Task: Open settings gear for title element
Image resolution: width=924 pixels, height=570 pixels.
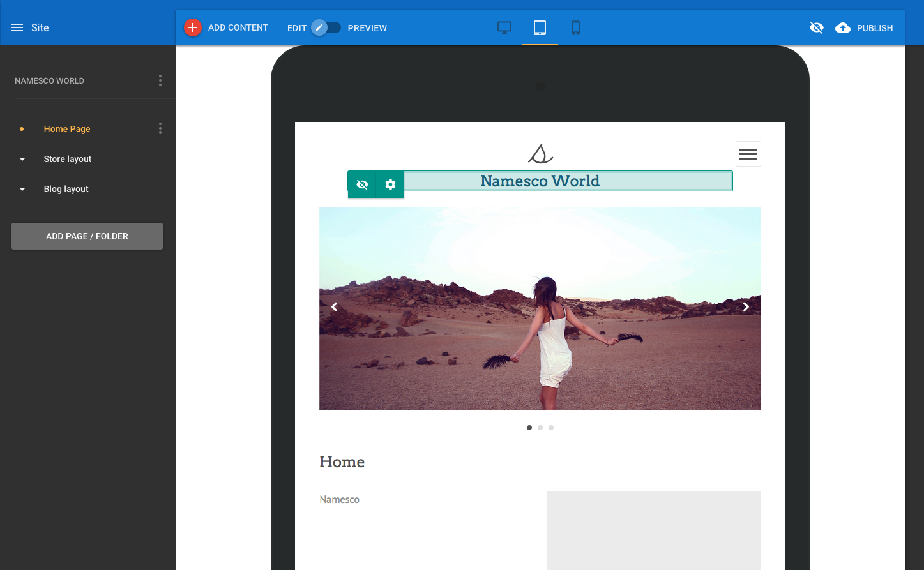Action: [390, 184]
